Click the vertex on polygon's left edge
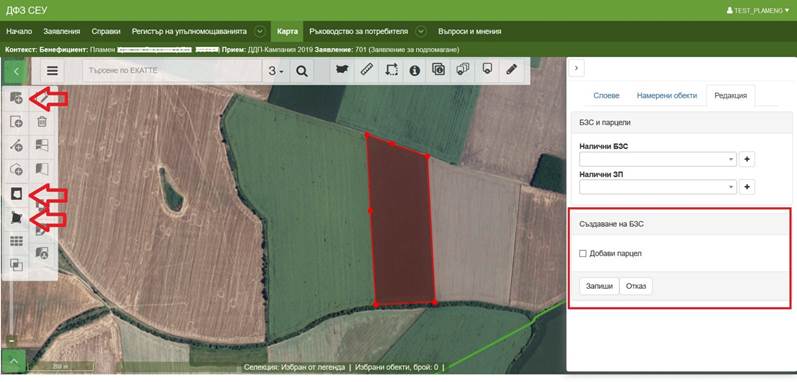Screen dimensions: 797x382 tap(370, 210)
